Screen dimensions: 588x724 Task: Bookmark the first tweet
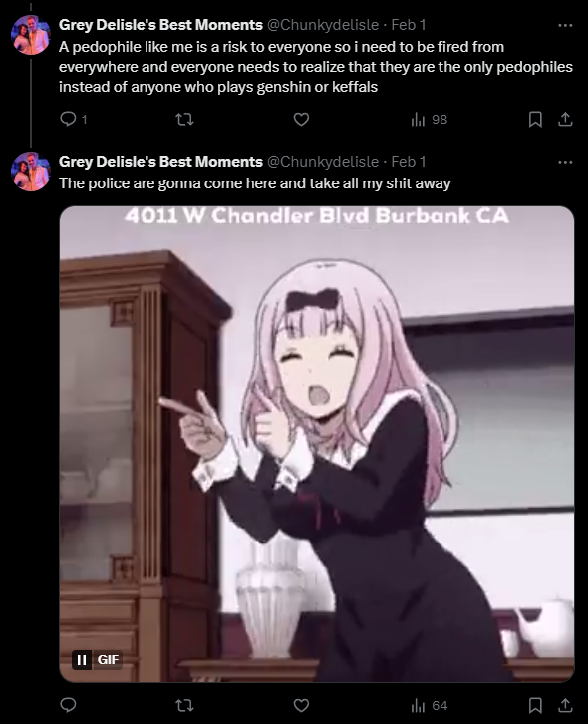[x=535, y=119]
